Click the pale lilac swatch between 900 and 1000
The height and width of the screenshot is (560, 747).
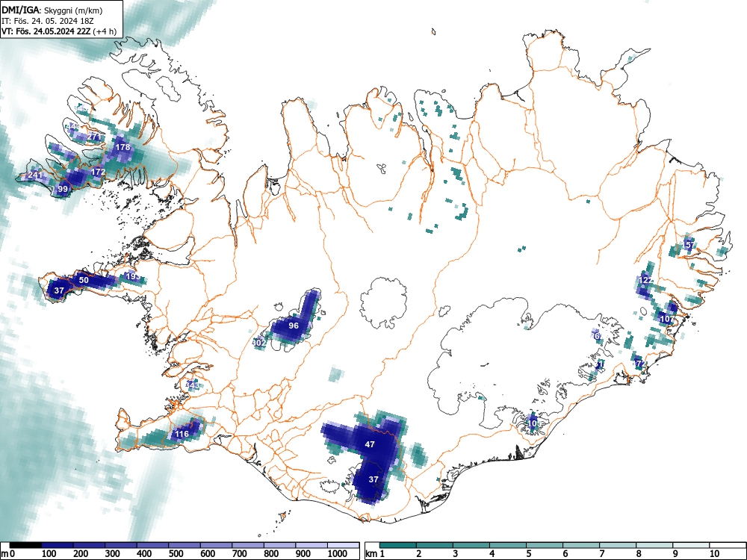coord(311,545)
